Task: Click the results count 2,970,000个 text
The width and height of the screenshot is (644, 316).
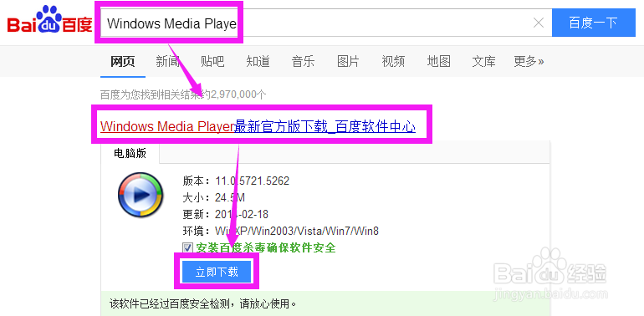Action: click(238, 94)
